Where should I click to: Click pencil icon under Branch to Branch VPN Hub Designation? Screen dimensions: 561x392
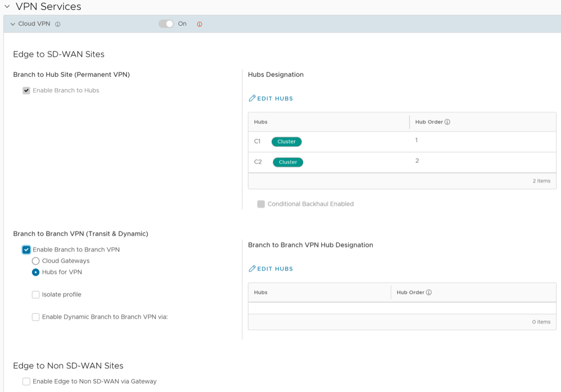(x=252, y=269)
